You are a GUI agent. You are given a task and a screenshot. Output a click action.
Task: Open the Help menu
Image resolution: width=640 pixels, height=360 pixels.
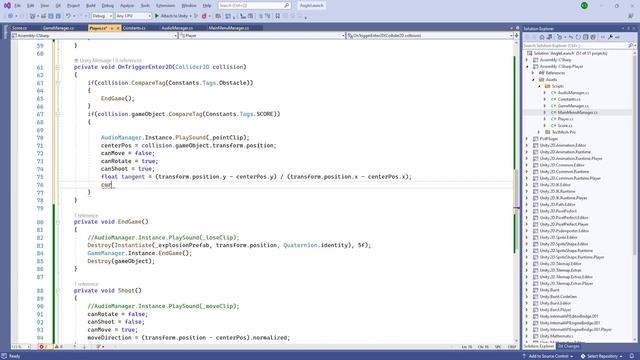(x=207, y=6)
